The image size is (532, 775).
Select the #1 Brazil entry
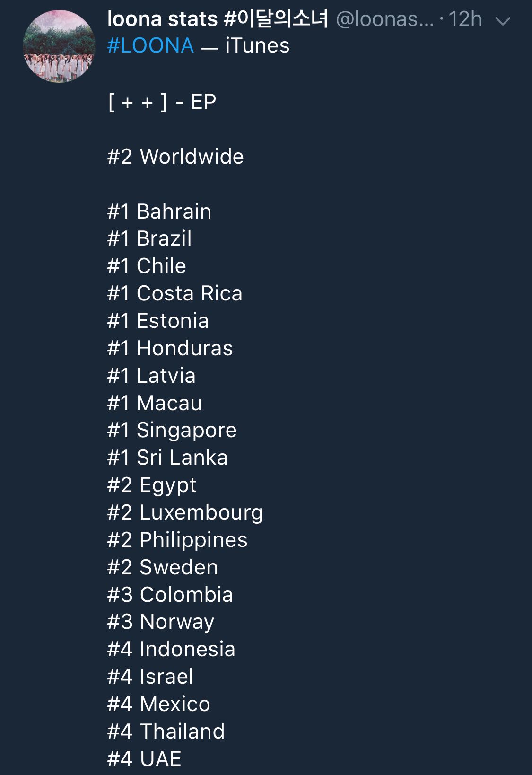tap(149, 238)
